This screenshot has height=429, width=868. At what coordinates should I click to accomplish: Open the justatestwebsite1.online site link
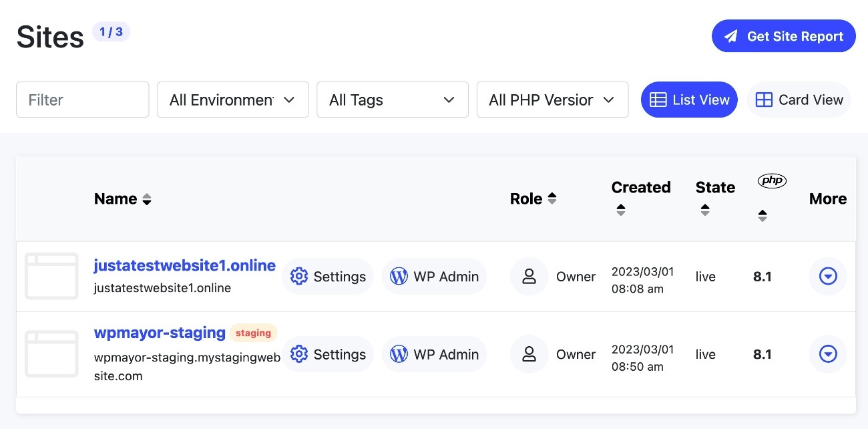pyautogui.click(x=185, y=265)
